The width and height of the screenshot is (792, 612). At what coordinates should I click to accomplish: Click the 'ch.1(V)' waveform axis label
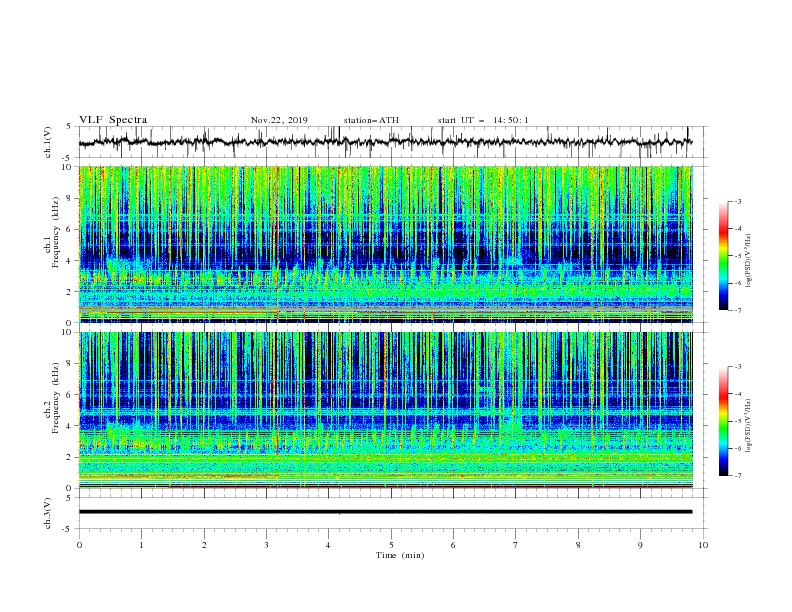[48, 142]
